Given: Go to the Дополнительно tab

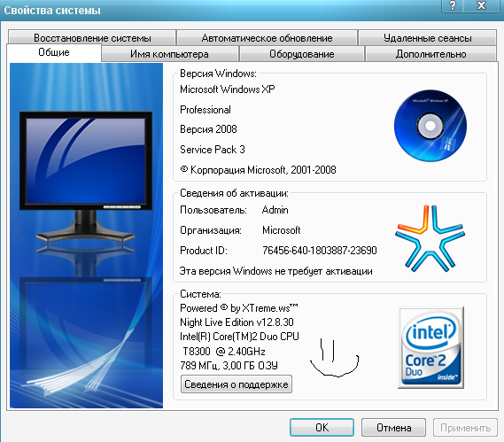Looking at the screenshot, I should pos(431,54).
